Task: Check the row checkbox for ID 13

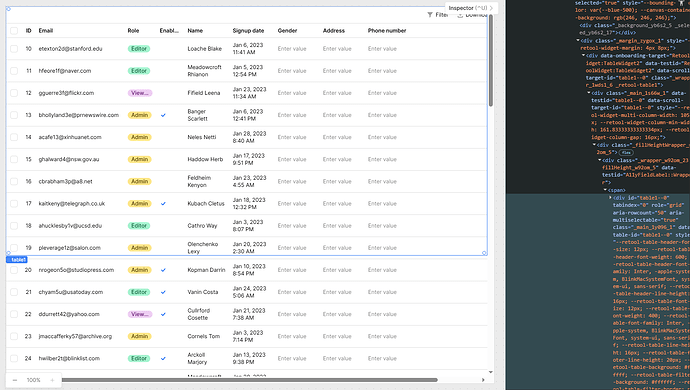Action: click(14, 115)
